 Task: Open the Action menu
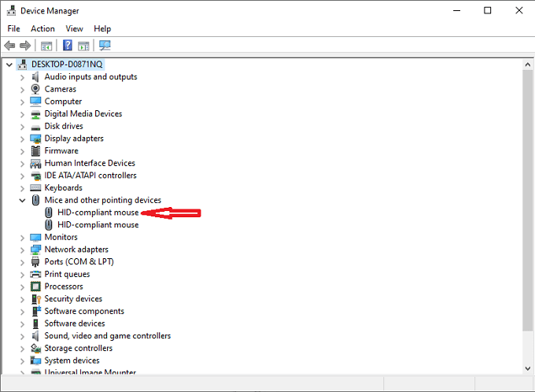tap(42, 28)
